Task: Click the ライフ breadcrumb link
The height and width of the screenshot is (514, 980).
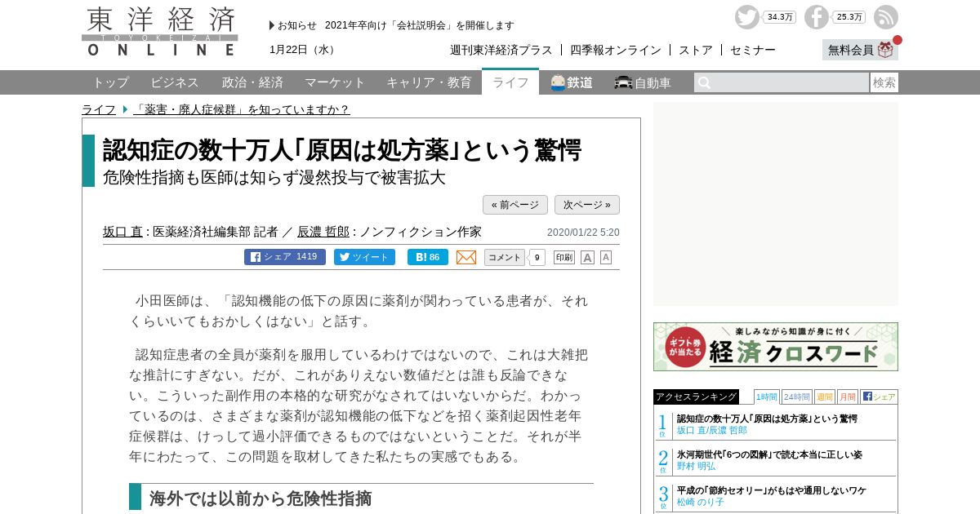Action: (99, 109)
